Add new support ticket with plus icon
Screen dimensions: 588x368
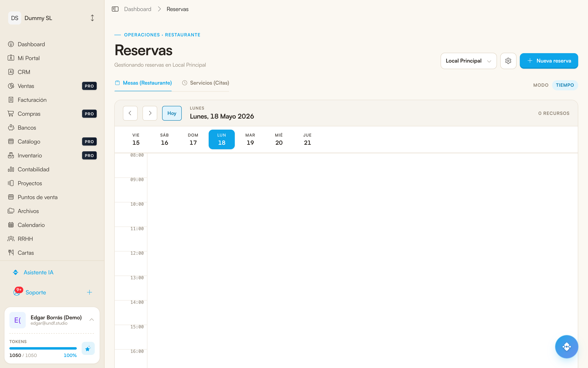89,292
